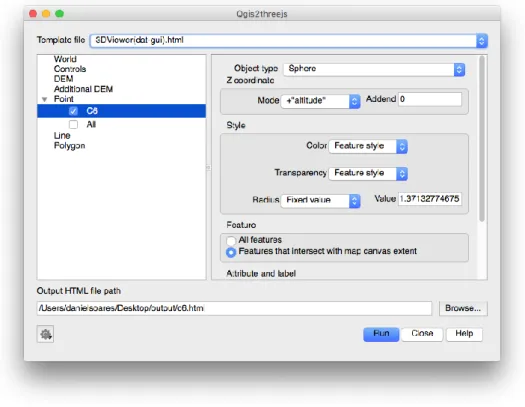Open the Color Feature style dropdown
The width and height of the screenshot is (525, 407).
(x=368, y=146)
